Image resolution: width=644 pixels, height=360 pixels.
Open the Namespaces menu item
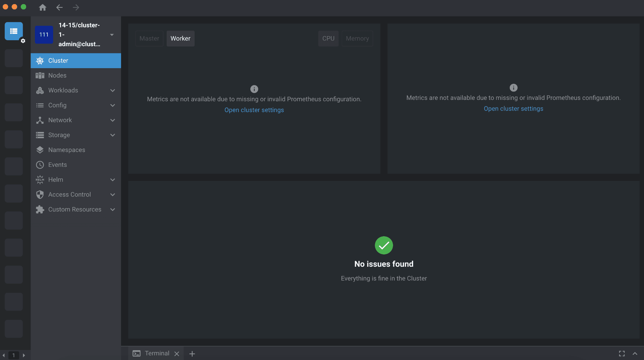tap(76, 150)
